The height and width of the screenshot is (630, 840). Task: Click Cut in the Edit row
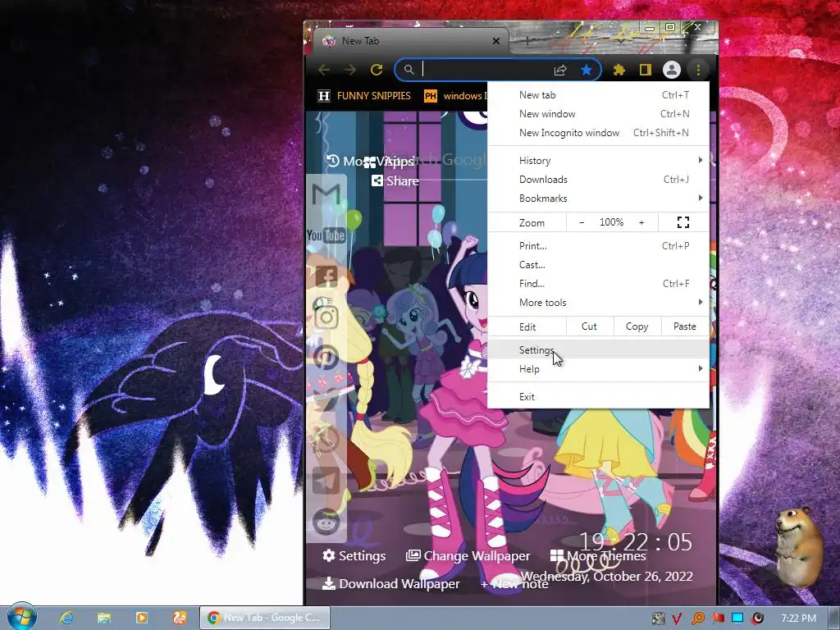coord(589,326)
